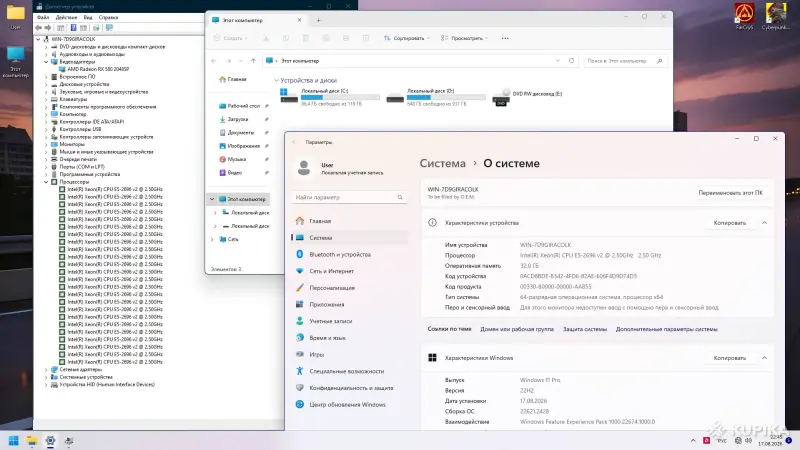Open the FarCry5 desktop shortcut
800x450 pixels.
[744, 16]
